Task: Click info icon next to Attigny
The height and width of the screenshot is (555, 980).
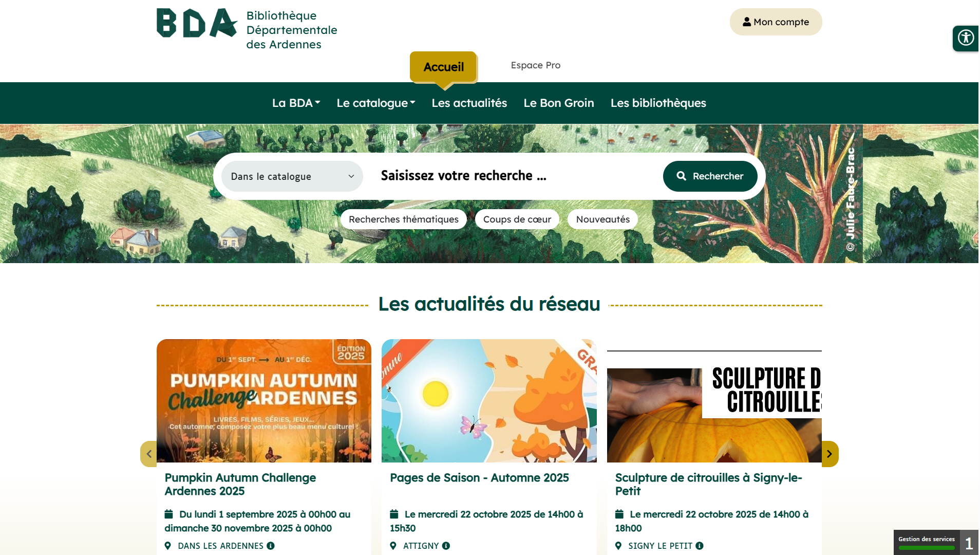Action: point(446,546)
